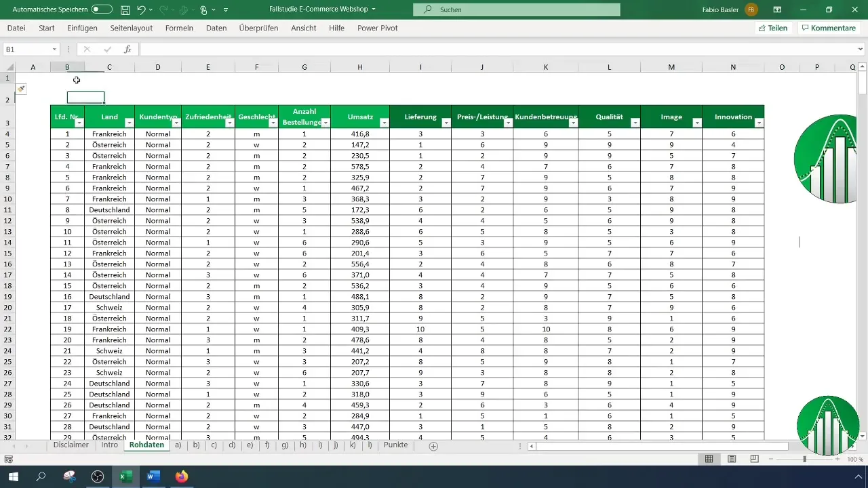Open the Daten ribbon tab
Screen dimensions: 868x488
pyautogui.click(x=216, y=28)
